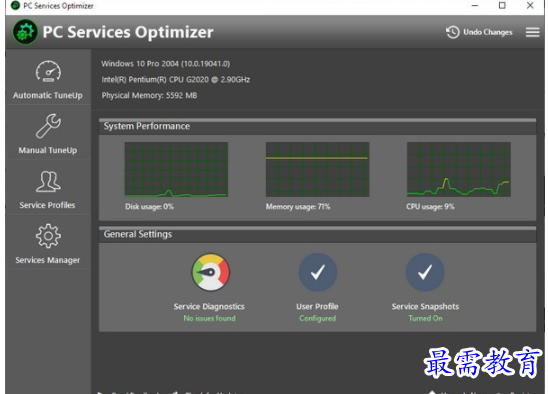
Task: Click the 'Disk usage: 0%' text
Action: (x=149, y=207)
